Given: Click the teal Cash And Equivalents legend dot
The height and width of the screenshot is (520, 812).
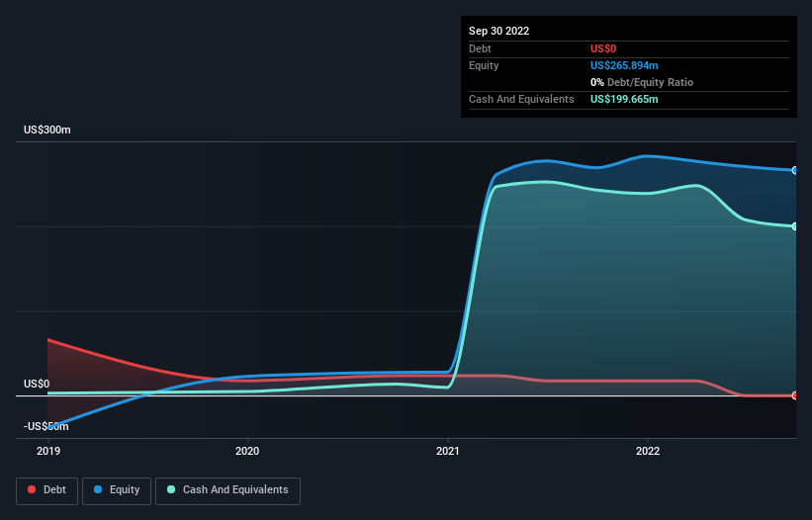Looking at the screenshot, I should (171, 489).
